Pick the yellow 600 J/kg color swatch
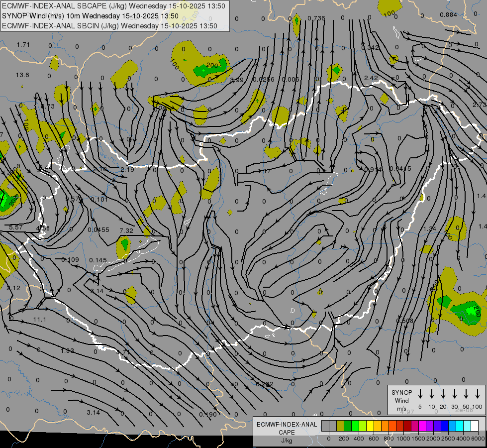Screen dimensions: 487x448 click(370, 426)
